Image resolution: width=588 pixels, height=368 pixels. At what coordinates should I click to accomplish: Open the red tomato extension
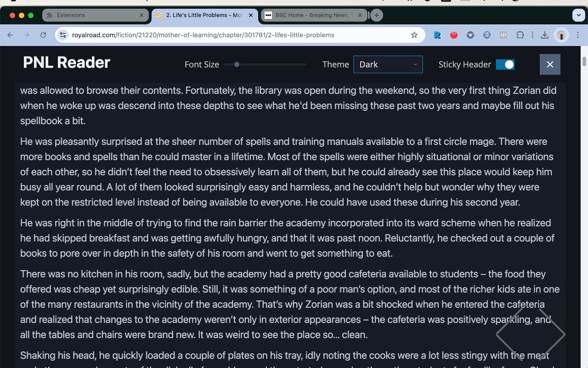click(454, 35)
